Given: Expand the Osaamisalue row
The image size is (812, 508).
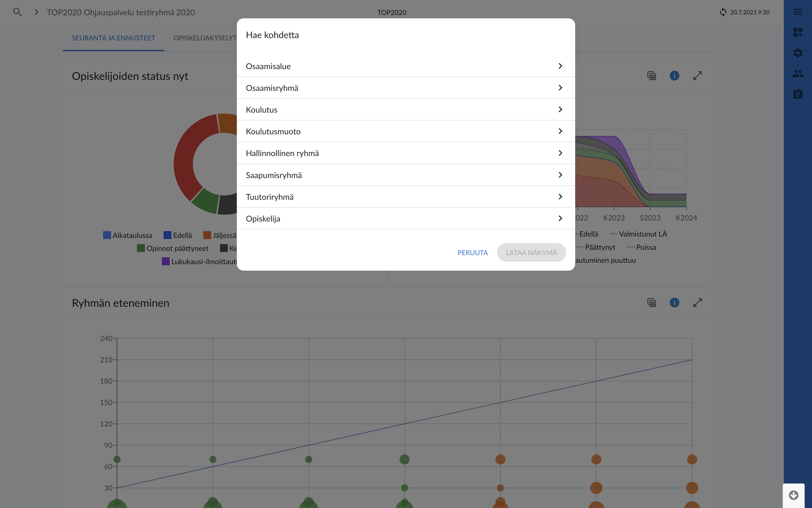Looking at the screenshot, I should 406,66.
